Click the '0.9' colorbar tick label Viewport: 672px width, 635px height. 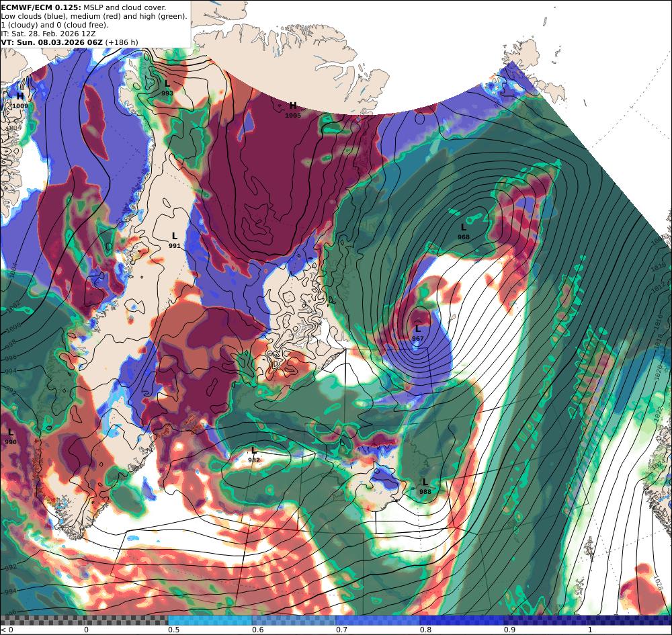509,630
